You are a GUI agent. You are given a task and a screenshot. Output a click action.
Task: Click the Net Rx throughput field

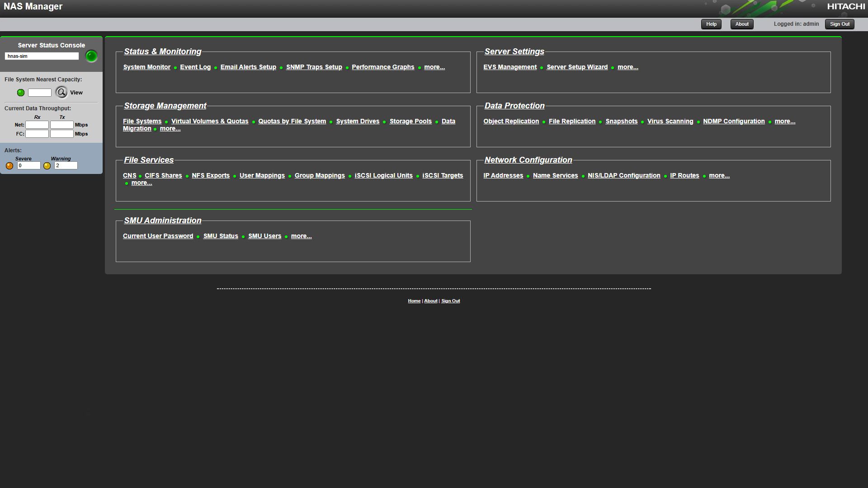pyautogui.click(x=37, y=125)
